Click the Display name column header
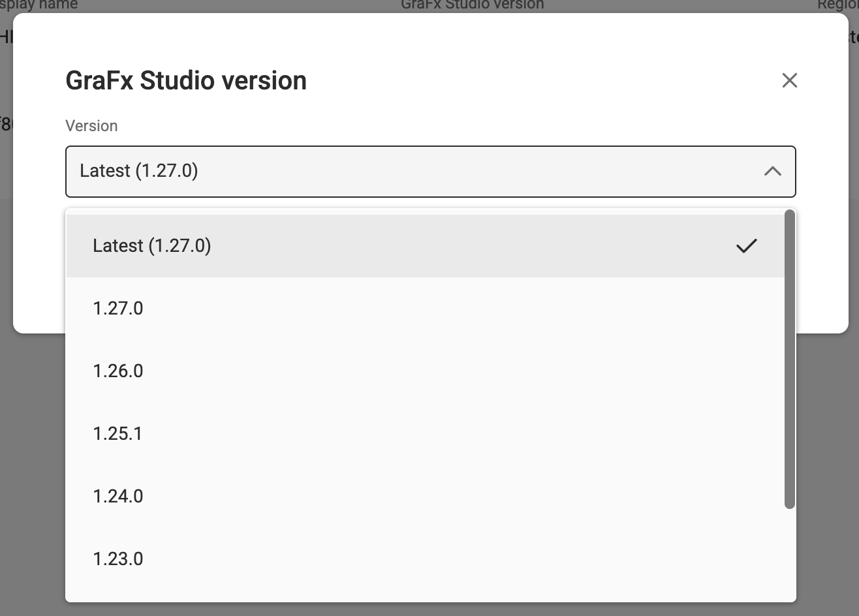Viewport: 859px width, 616px height. [39, 5]
